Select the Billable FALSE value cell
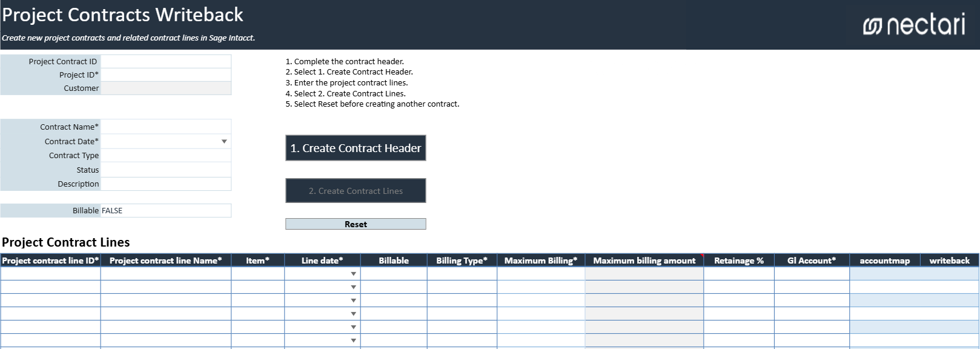The width and height of the screenshot is (980, 349). coord(166,210)
